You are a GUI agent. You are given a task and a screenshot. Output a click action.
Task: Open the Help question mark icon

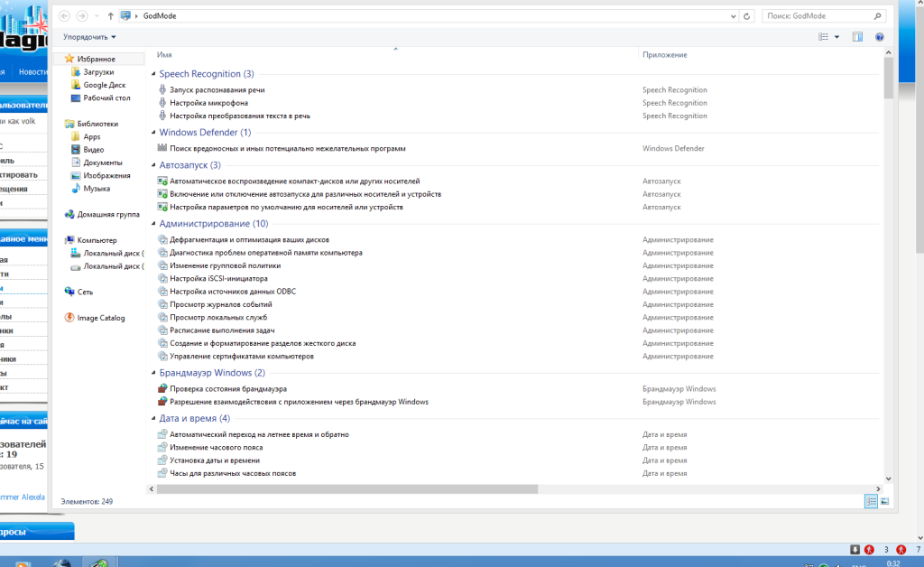pyautogui.click(x=879, y=36)
